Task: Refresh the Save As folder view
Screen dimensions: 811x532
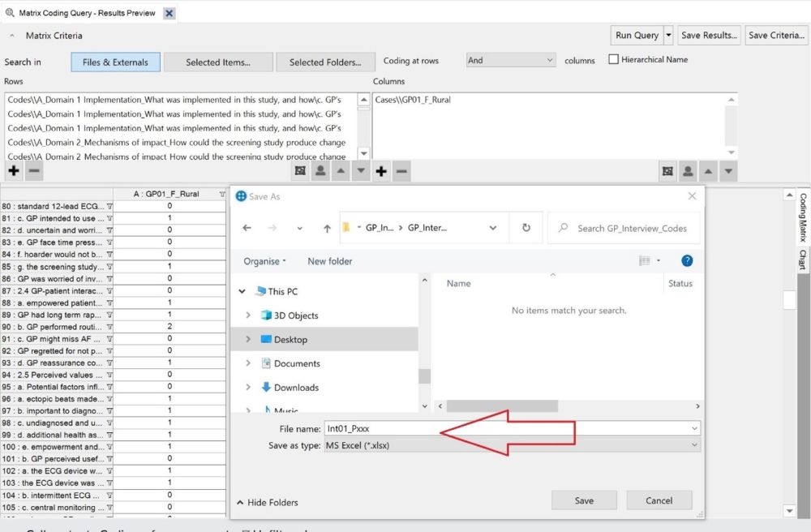Action: coord(526,229)
